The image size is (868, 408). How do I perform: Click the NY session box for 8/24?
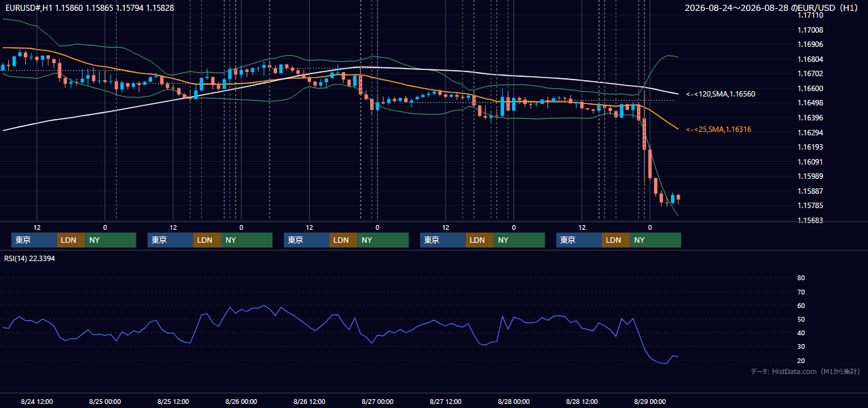(111, 240)
